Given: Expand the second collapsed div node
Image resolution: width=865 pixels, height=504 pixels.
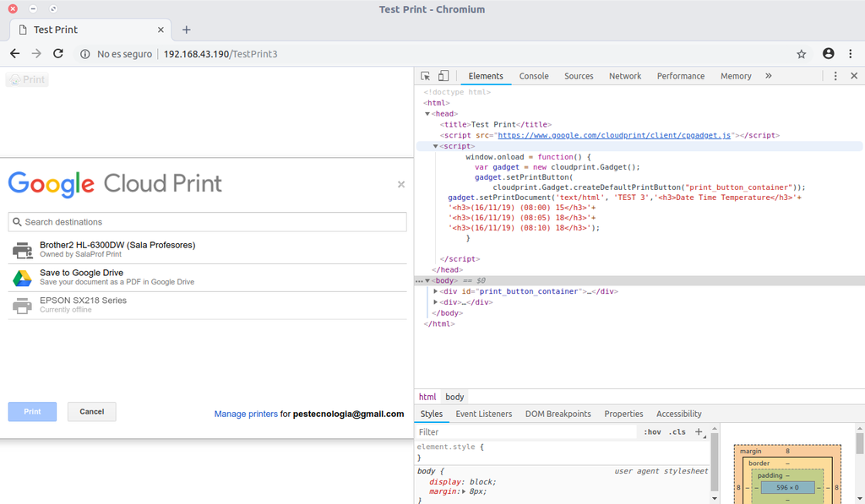Looking at the screenshot, I should point(435,302).
